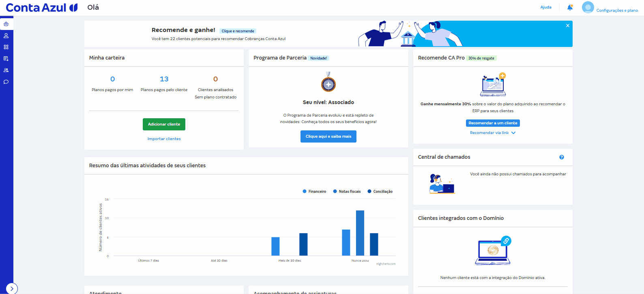
Task: Click the Domínio integration laptop illustration
Action: [x=493, y=251]
